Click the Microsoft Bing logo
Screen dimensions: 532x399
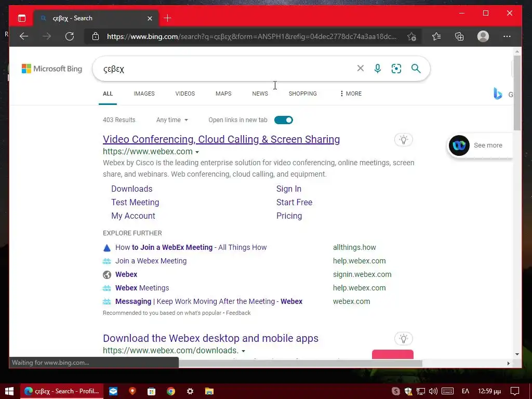52,69
